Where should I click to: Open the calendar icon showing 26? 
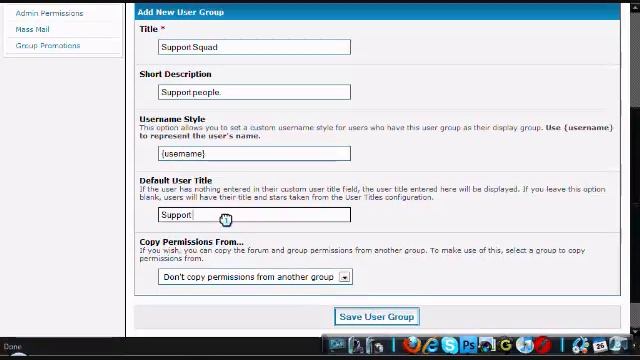point(599,346)
